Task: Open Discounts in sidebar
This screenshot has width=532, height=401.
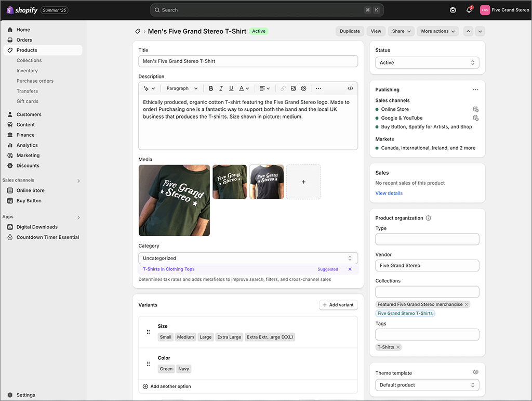Action: point(43,166)
